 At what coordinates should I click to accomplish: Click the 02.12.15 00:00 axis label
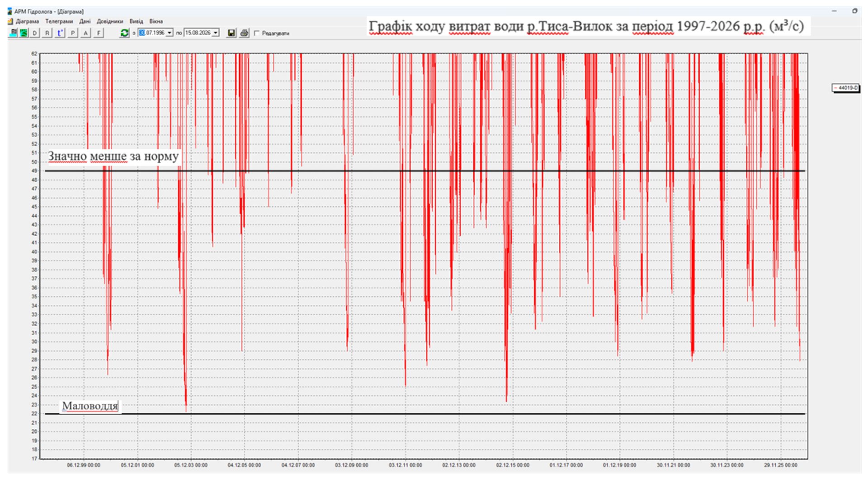coord(513,465)
